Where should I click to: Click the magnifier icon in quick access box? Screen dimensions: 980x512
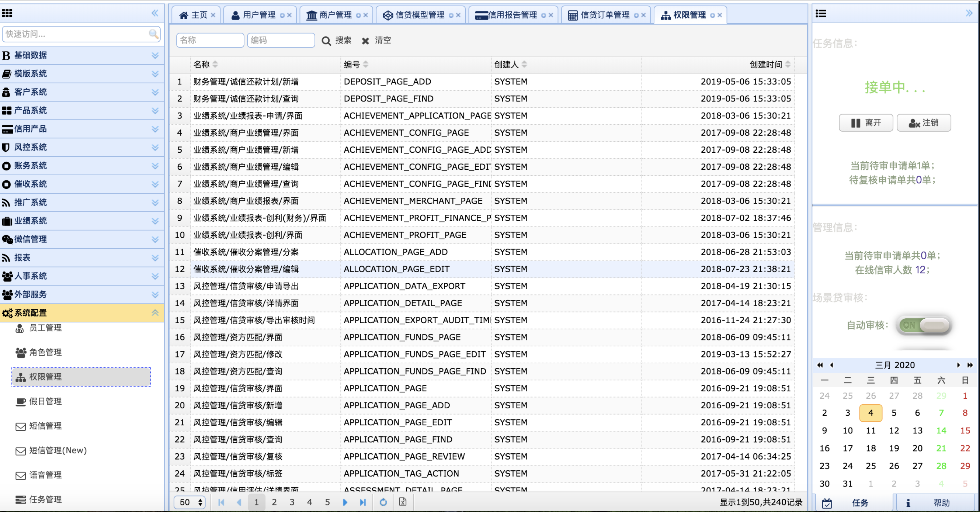153,34
